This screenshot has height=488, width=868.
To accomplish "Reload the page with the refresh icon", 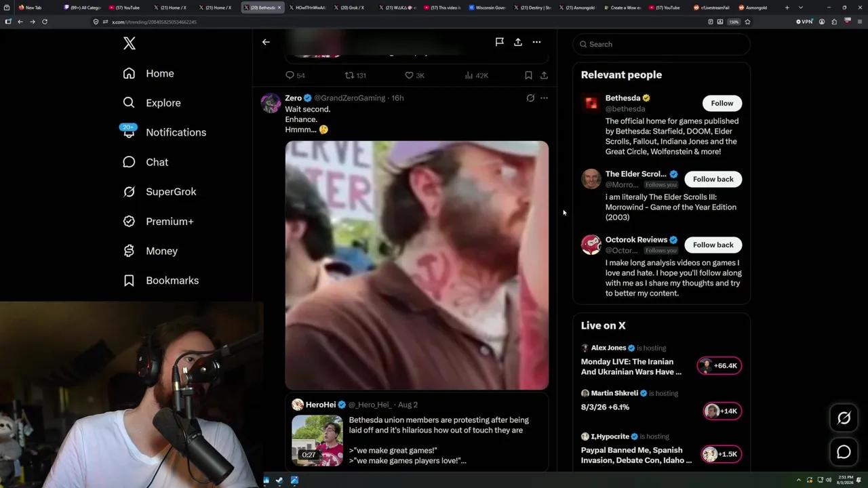I will point(45,22).
